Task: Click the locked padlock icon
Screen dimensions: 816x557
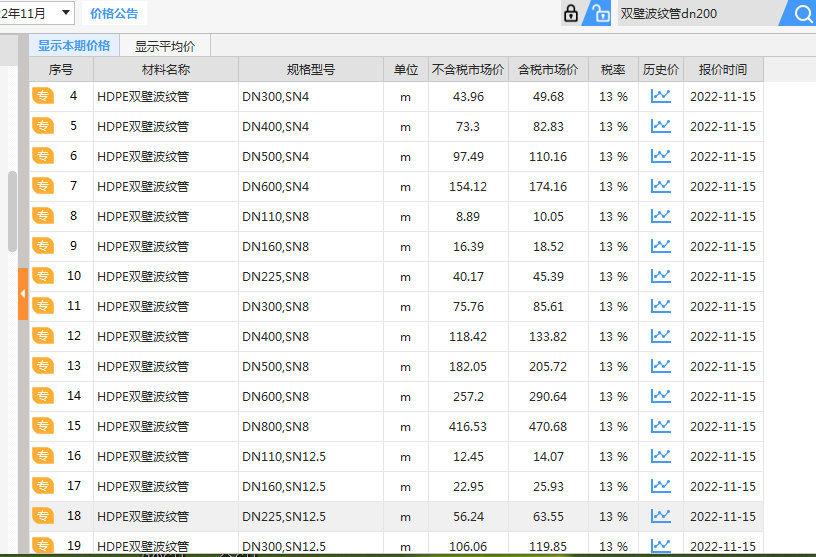Action: [571, 13]
